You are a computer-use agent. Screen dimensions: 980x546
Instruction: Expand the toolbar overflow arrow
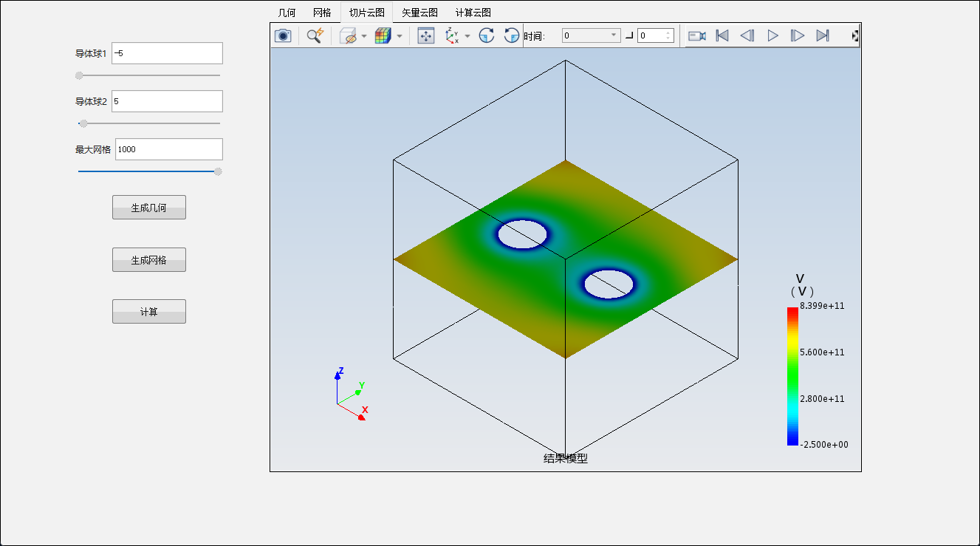tap(855, 35)
